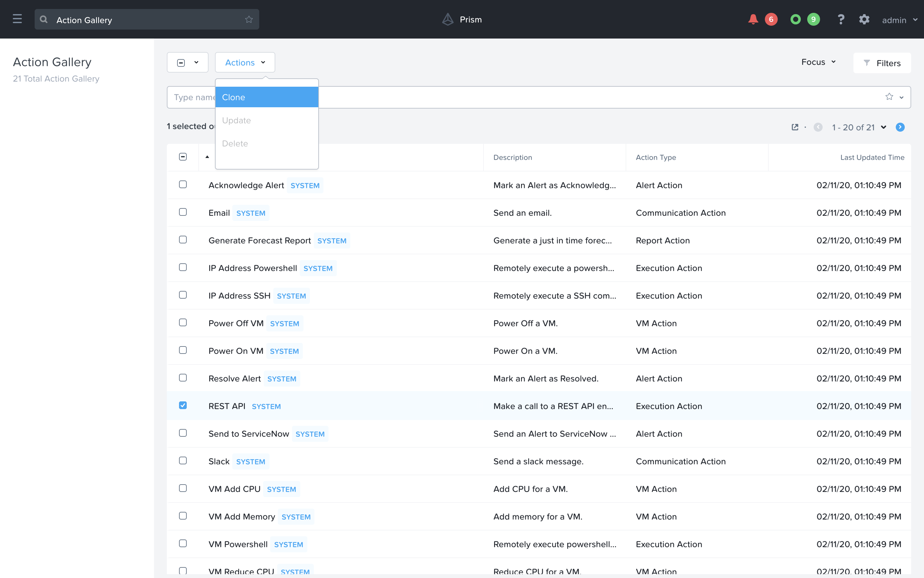Go to the previous page arrow
Screen dimensions: 924x578
tap(818, 127)
